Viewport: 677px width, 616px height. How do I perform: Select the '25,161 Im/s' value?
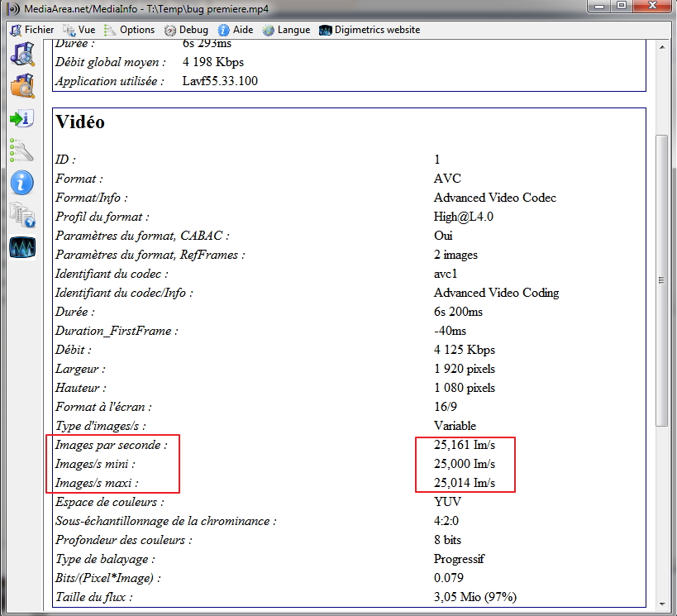pos(464,445)
